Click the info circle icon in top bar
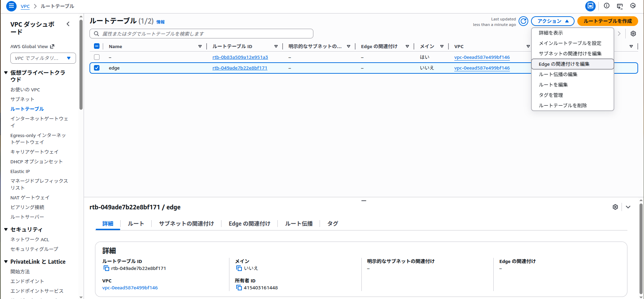Viewport: 644px width, 299px height. tap(607, 6)
